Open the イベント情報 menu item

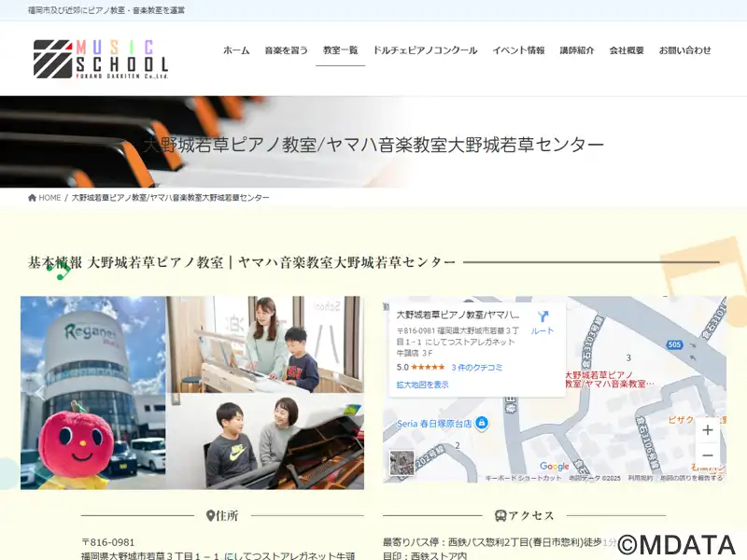click(x=518, y=50)
